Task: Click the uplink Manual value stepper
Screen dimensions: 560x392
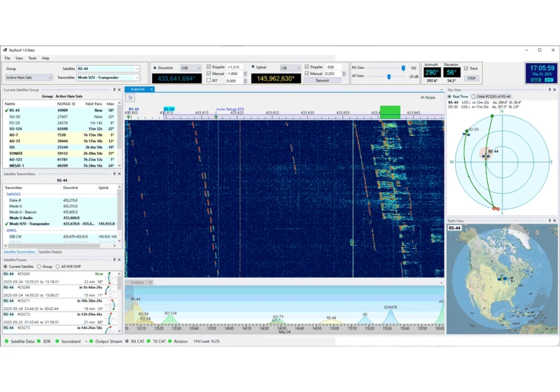Action: (344, 73)
